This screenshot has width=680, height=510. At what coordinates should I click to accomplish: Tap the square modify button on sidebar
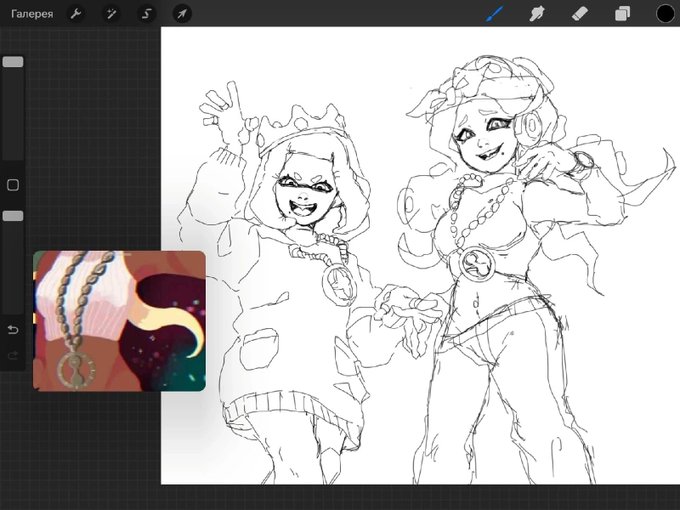tap(13, 185)
